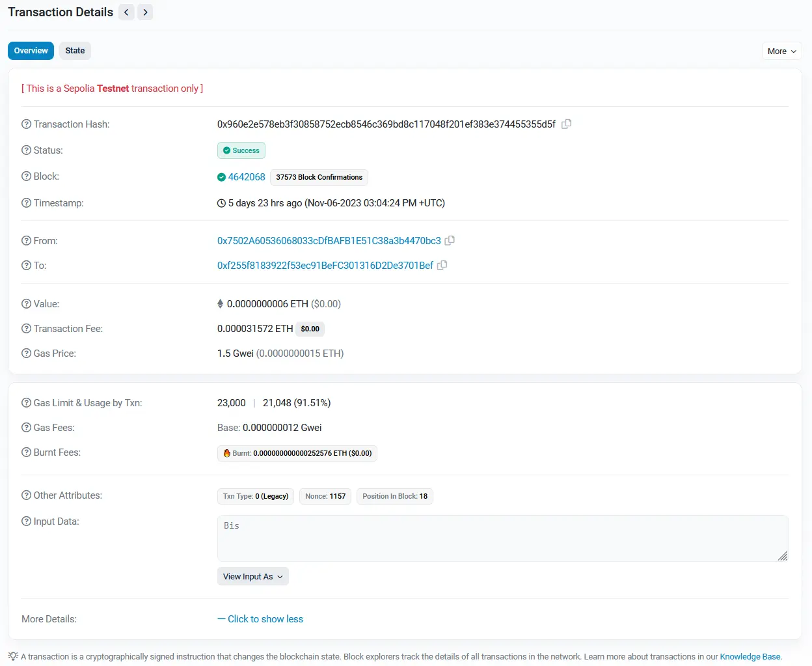Open block 4642068 link

tap(247, 177)
